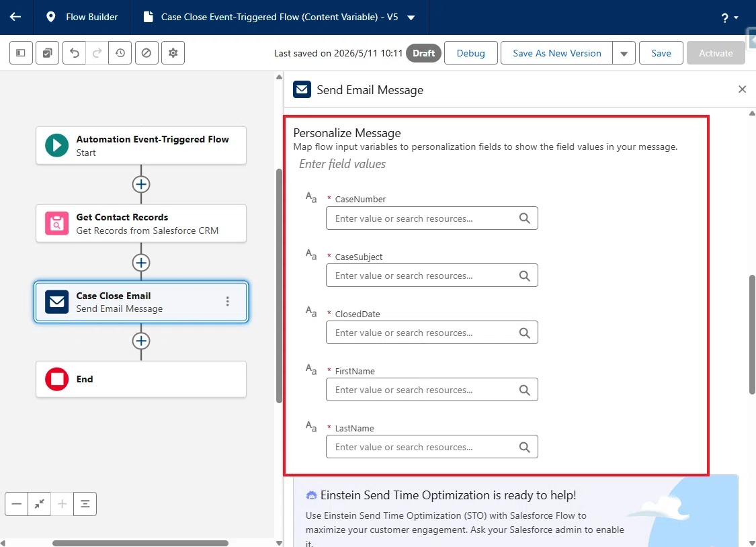Click the select elements clipboard icon

click(47, 53)
